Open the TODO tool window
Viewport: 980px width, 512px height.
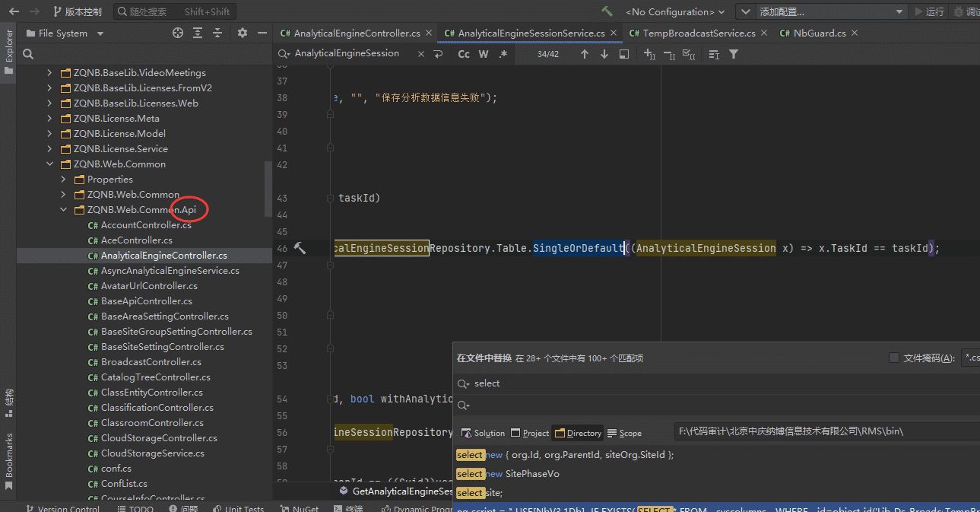click(134, 508)
